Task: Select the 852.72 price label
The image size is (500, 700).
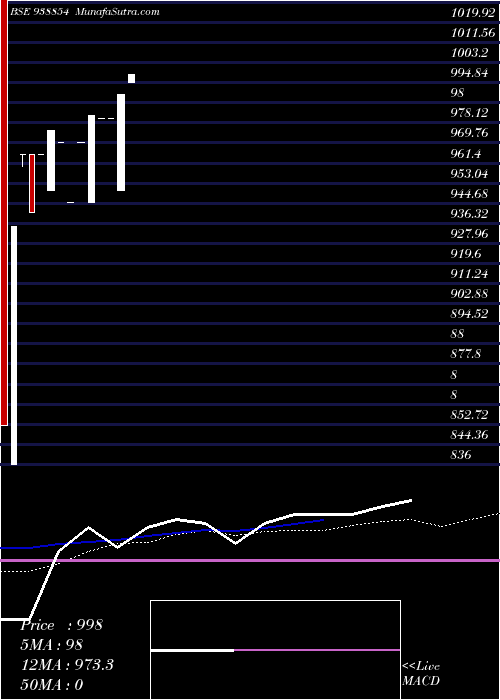Action: (x=469, y=415)
